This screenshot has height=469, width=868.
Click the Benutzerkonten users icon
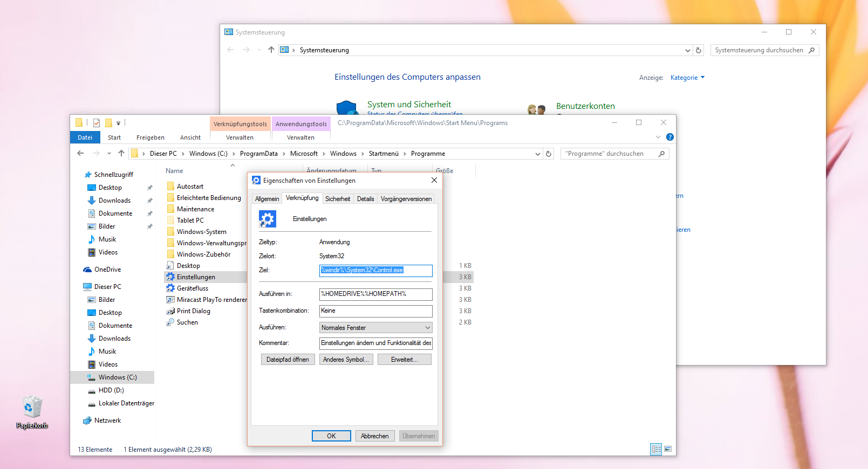point(536,109)
